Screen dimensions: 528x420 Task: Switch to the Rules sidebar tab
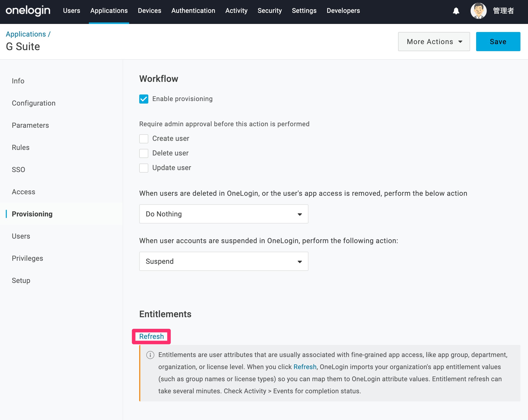tap(21, 147)
